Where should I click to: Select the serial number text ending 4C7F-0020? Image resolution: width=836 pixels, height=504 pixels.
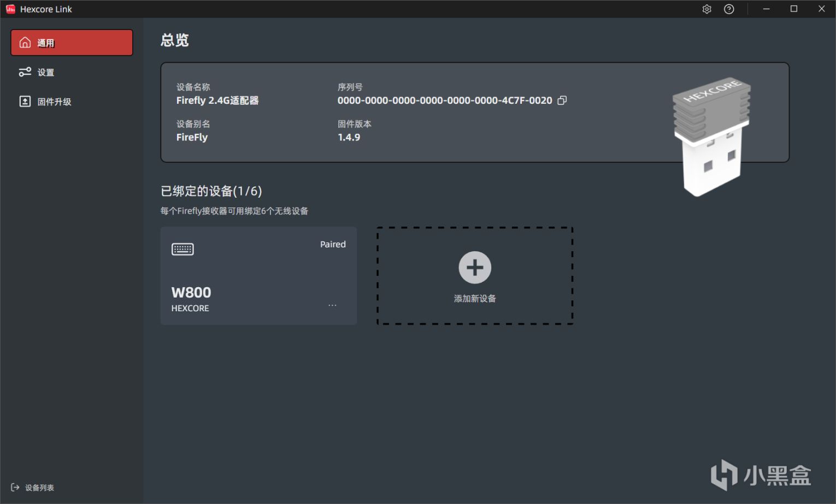coord(445,100)
